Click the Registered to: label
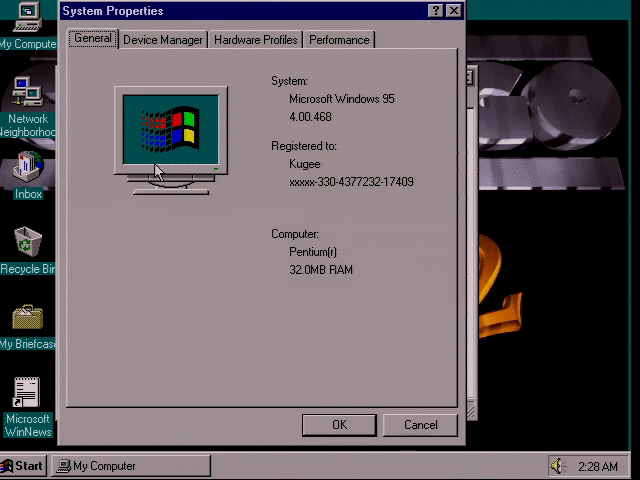Viewport: 640px width, 480px height. tap(304, 146)
